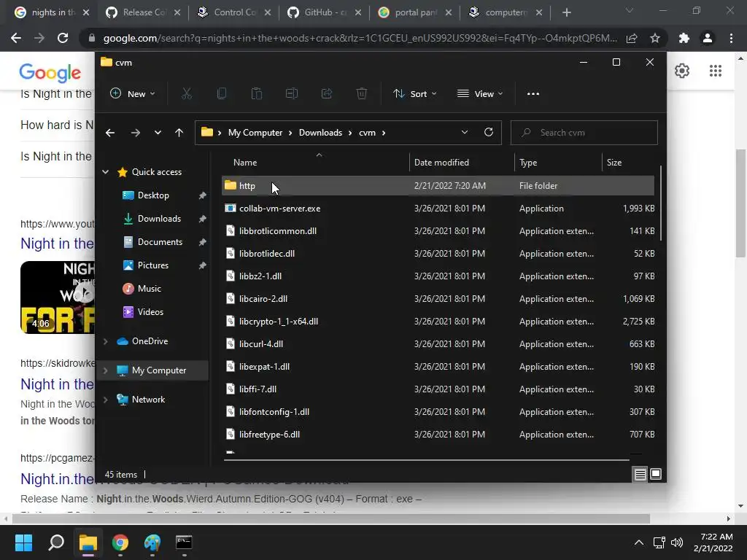Expand breadcrumb chevron after Downloads
This screenshot has width=747, height=560.
351,133
